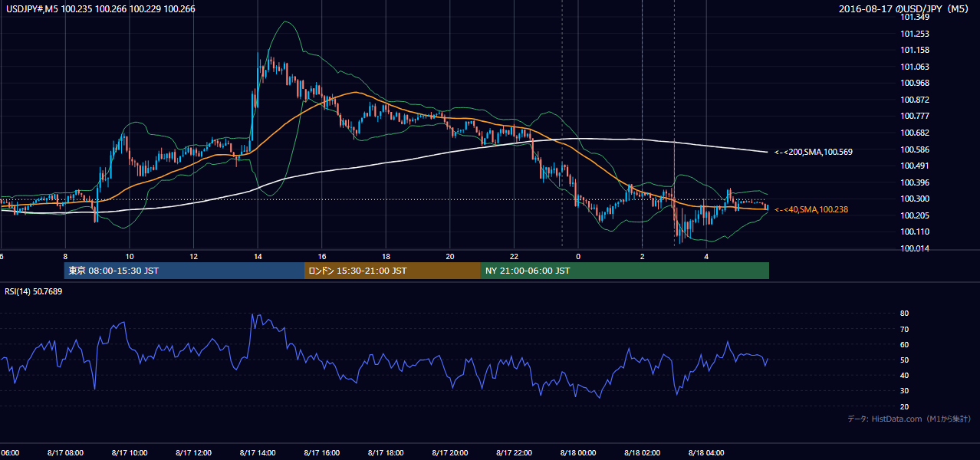Viewport: 980px width, 460px height.
Task: Click the RSI 50 level label
Action: tap(904, 360)
